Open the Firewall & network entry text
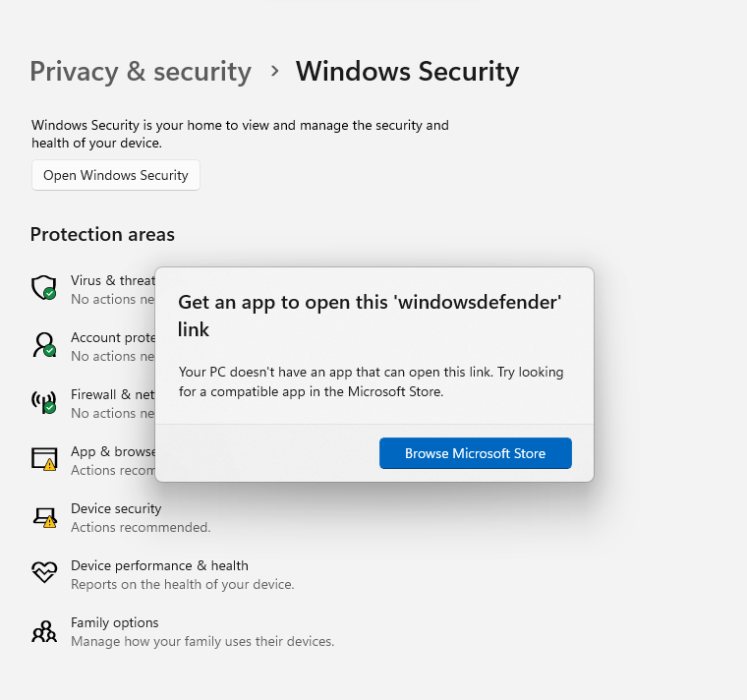The image size is (747, 700). (113, 394)
